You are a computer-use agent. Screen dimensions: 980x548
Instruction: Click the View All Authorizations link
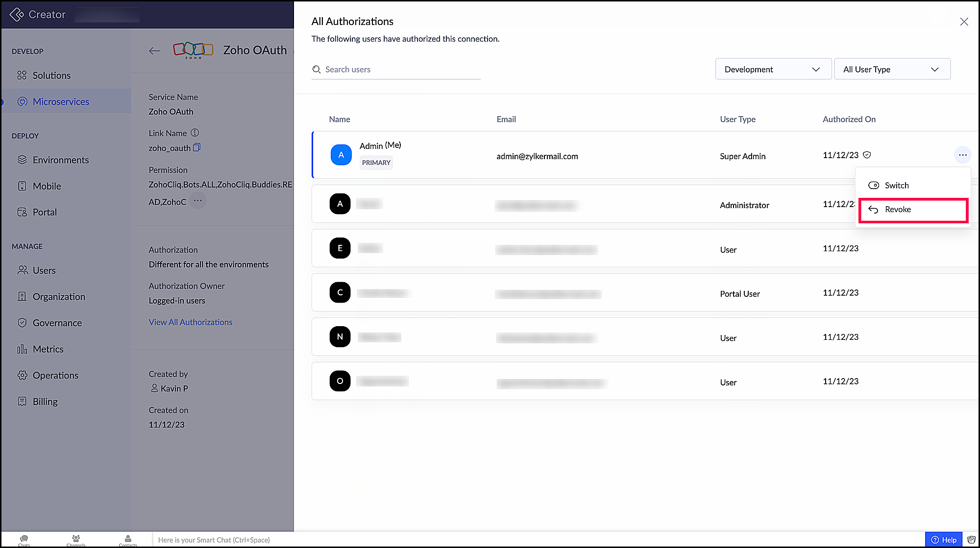coord(190,322)
